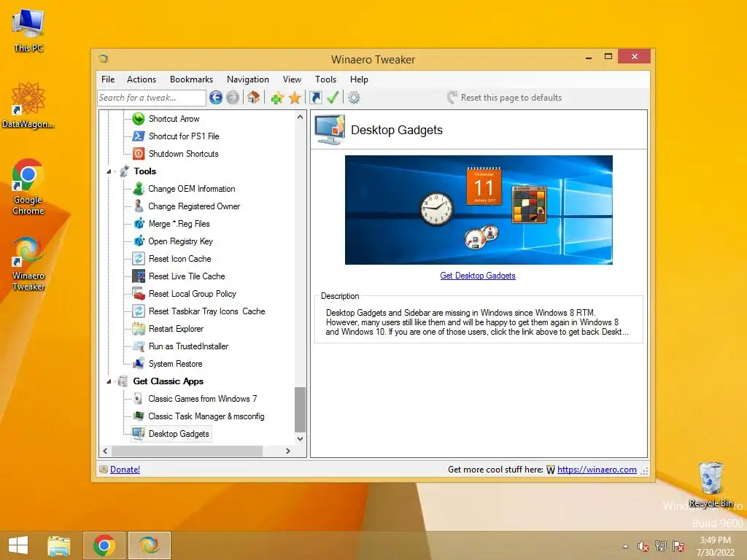The image size is (747, 560).
Task: Collapse the Get Classic Apps section
Action: (109, 381)
